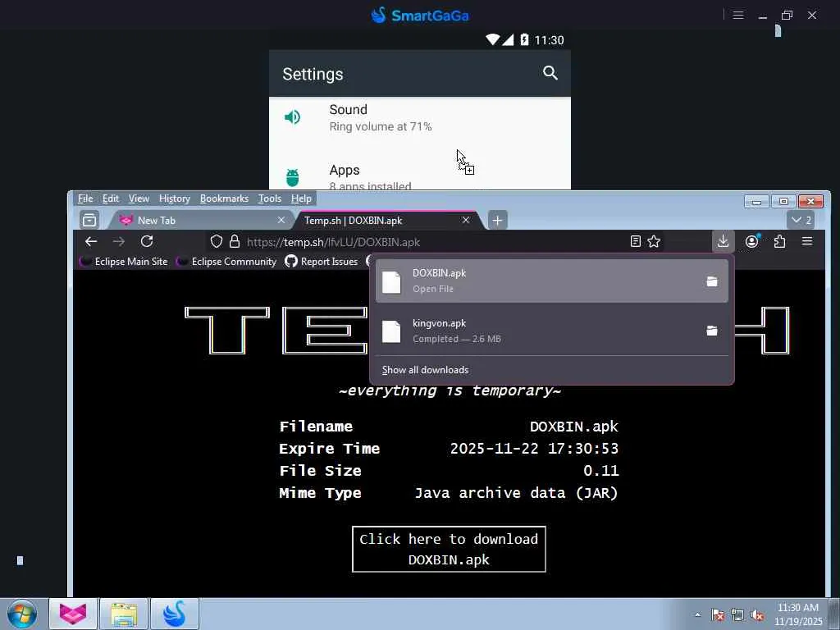Click the padlock site security icon
Image resolution: width=840 pixels, height=630 pixels.
235,242
